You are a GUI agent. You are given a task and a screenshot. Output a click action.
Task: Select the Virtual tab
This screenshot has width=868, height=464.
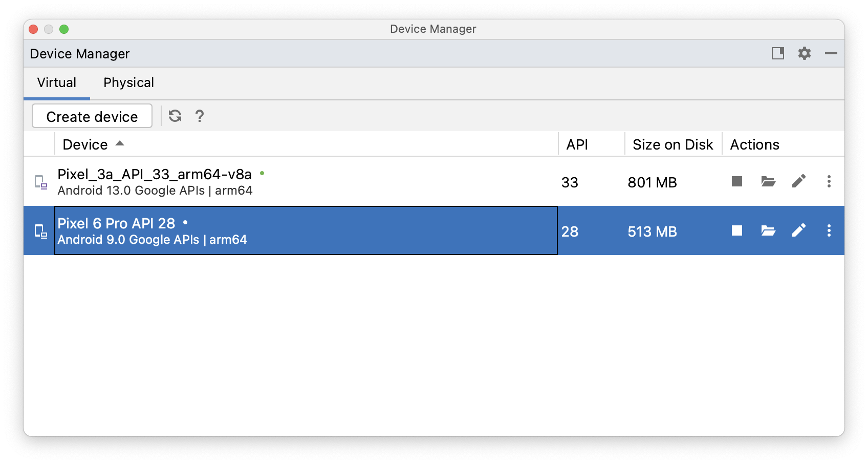tap(57, 83)
